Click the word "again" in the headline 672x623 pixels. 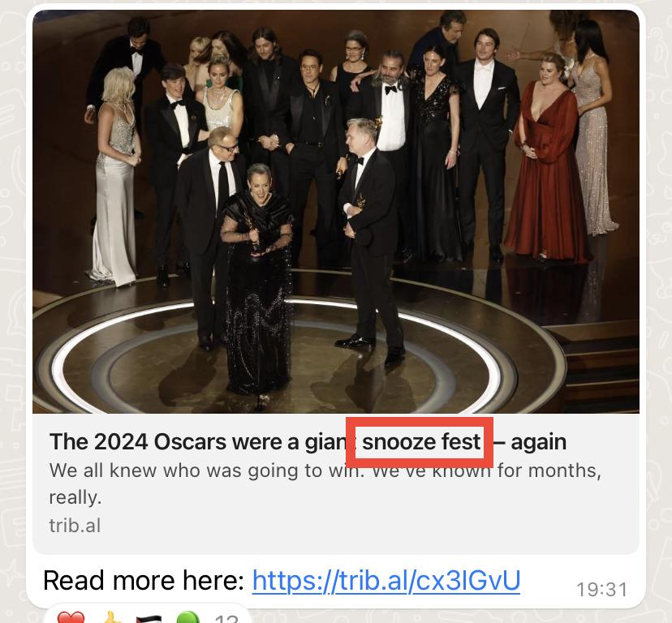point(539,443)
